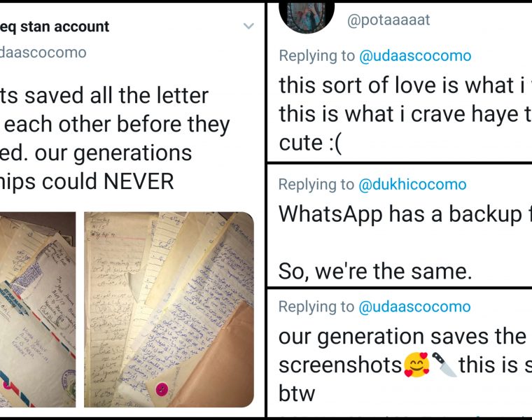Click 'Replying to' label above the WhatsApp reply
Screen dimensions: 532x420
pos(316,185)
